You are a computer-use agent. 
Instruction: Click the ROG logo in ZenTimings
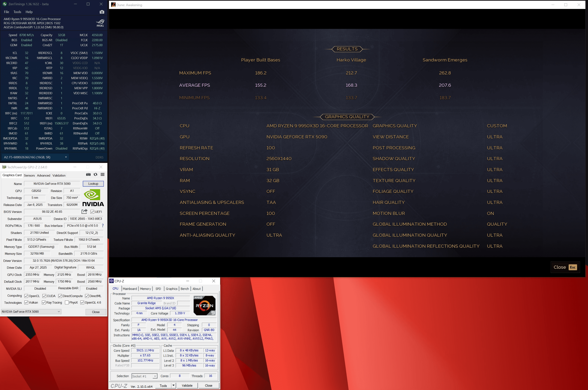(100, 23)
